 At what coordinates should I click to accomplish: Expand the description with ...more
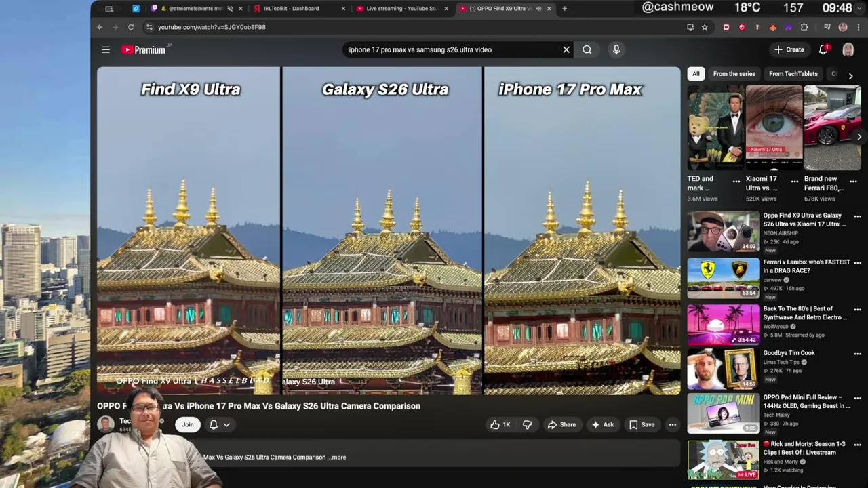337,457
